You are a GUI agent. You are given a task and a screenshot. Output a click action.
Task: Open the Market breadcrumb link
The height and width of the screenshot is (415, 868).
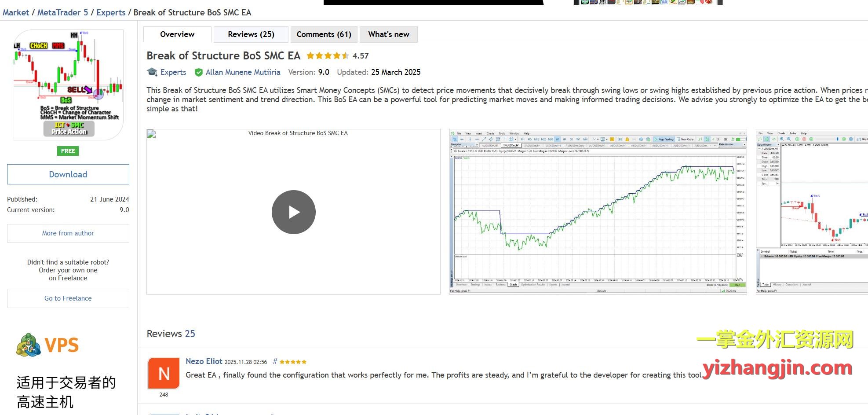click(x=16, y=12)
